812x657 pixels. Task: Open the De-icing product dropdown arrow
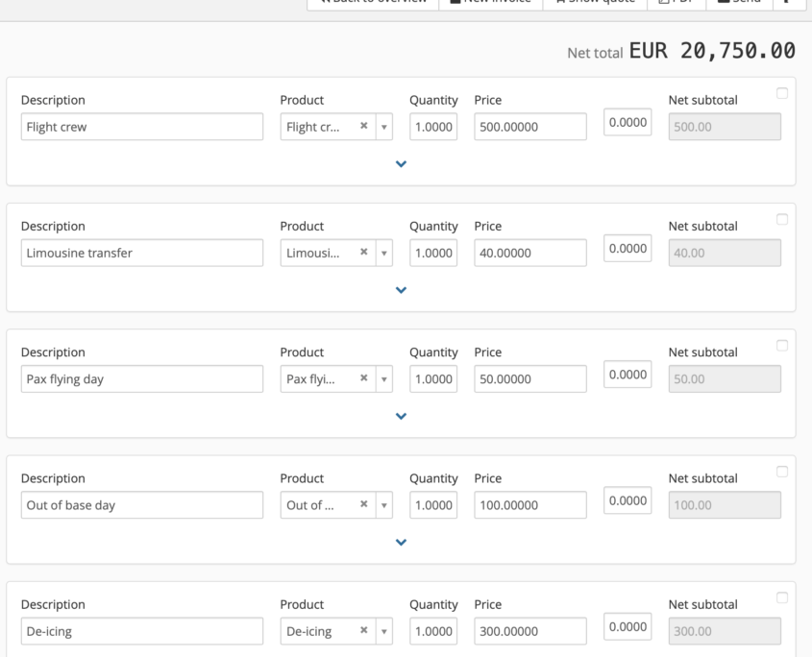pos(384,631)
